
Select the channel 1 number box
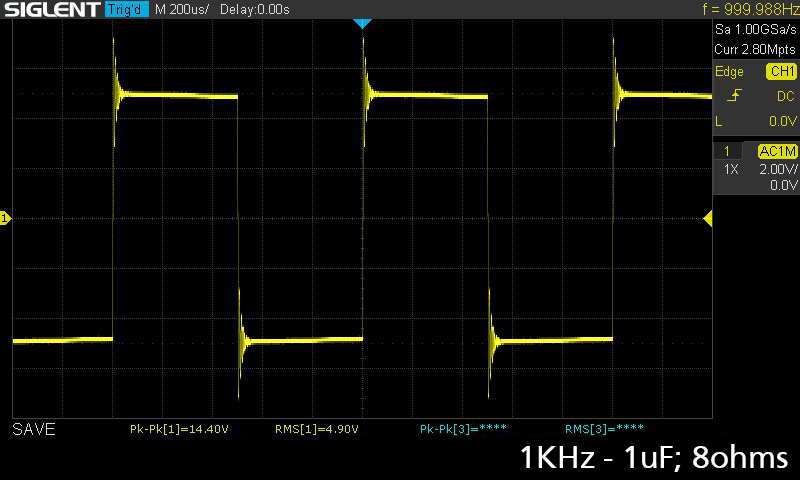coord(727,151)
